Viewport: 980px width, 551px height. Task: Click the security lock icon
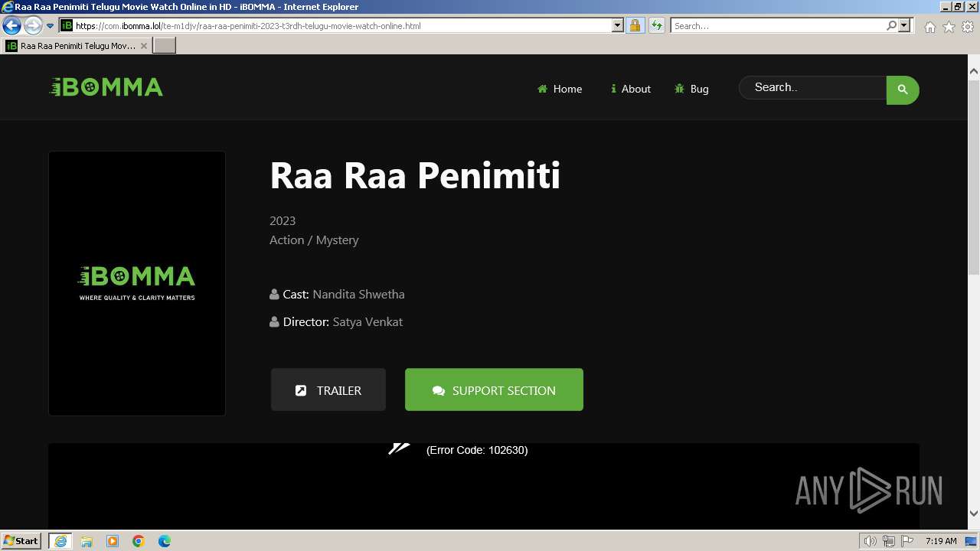tap(635, 25)
